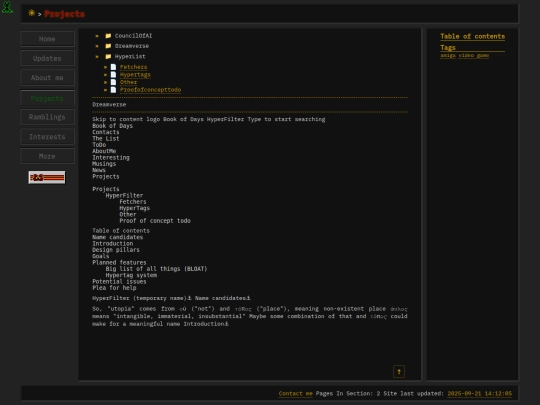
Task: Open the Interests section
Action: click(x=47, y=137)
